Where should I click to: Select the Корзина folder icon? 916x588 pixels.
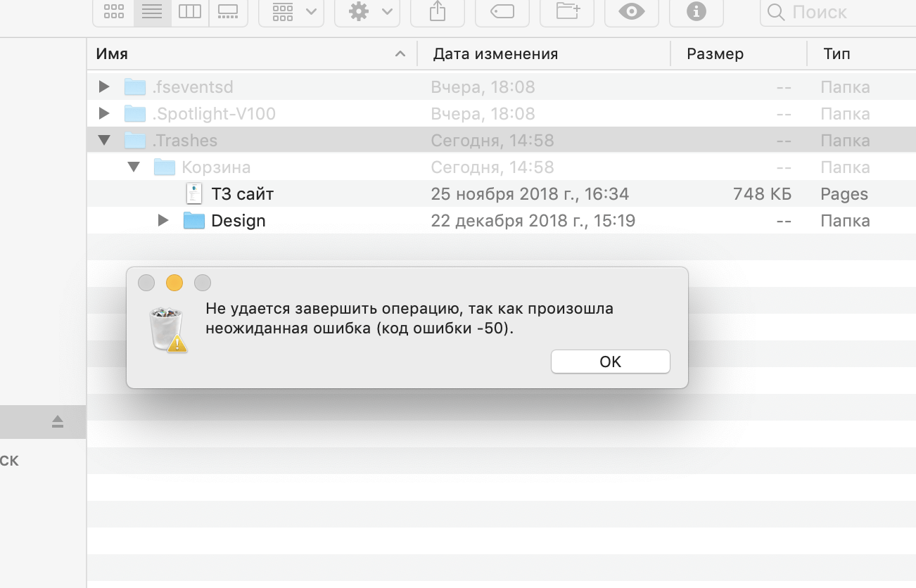click(x=164, y=167)
